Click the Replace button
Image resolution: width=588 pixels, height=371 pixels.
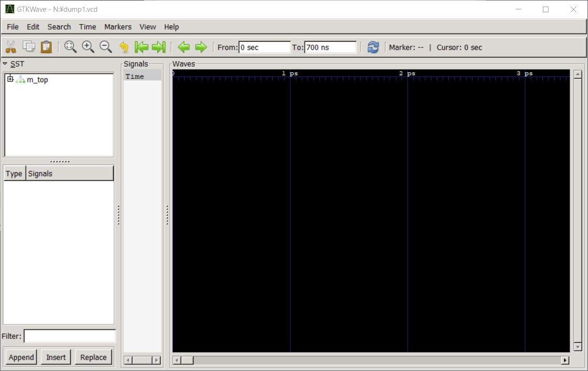(x=93, y=357)
